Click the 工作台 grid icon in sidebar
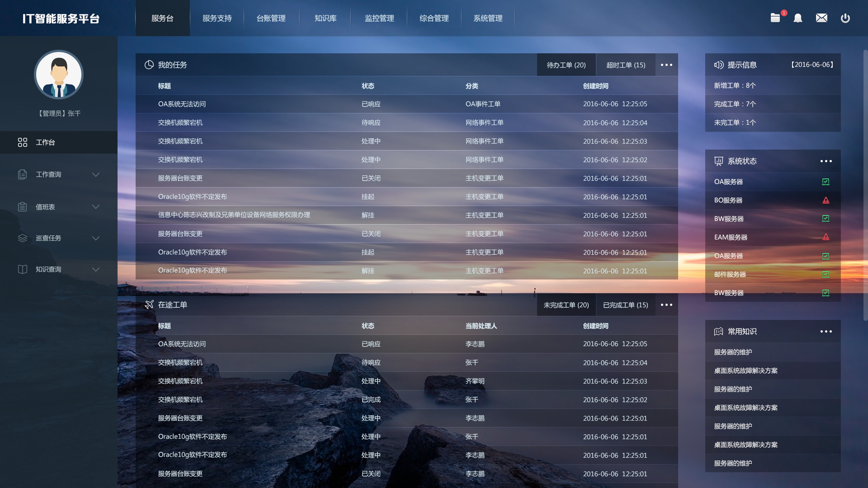Viewport: 868px width, 488px height. (x=23, y=142)
